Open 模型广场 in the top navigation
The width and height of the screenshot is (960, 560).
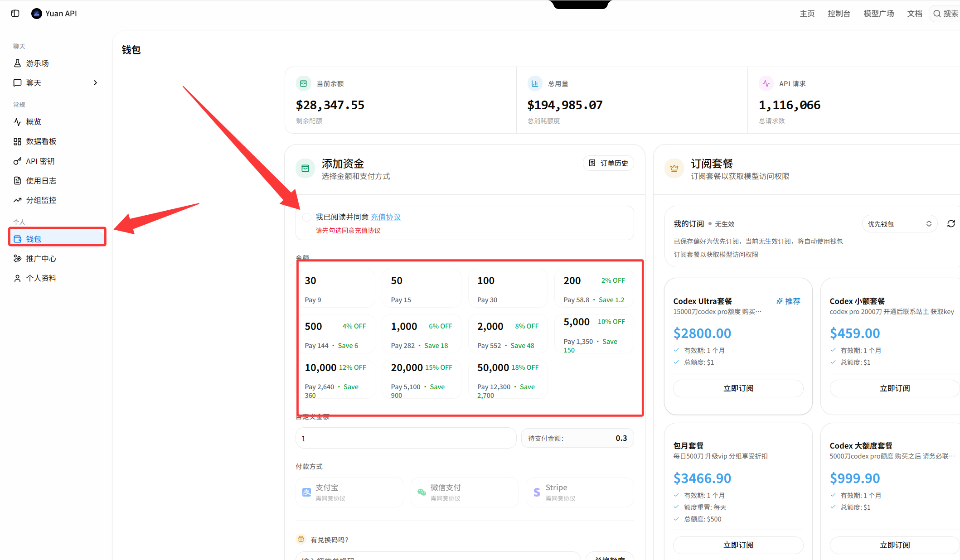coord(879,14)
